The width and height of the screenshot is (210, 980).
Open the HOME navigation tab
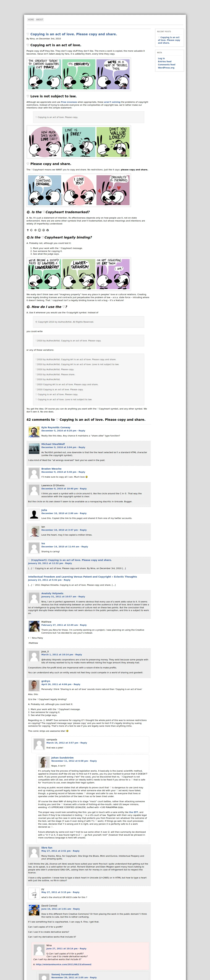pos(31,19)
